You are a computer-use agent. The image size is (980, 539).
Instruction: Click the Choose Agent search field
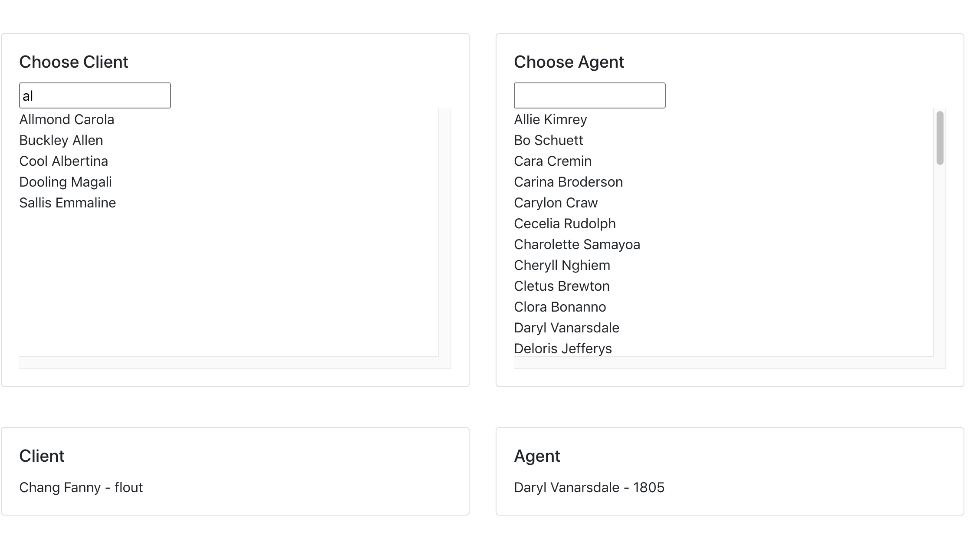point(589,95)
